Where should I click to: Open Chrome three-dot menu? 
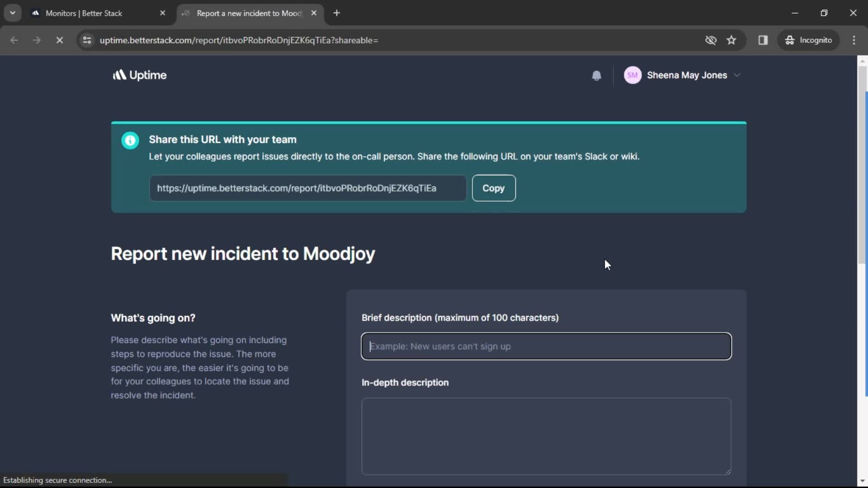(x=854, y=40)
